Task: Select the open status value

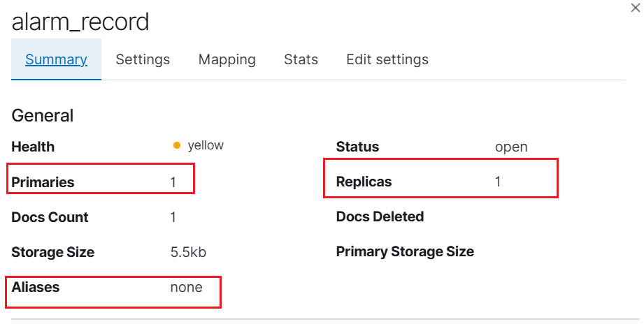Action: click(511, 147)
